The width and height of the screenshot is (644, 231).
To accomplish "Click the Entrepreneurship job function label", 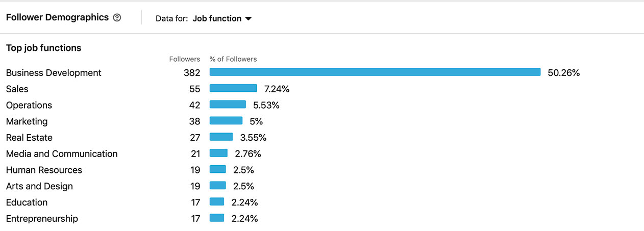I will (x=42, y=219).
